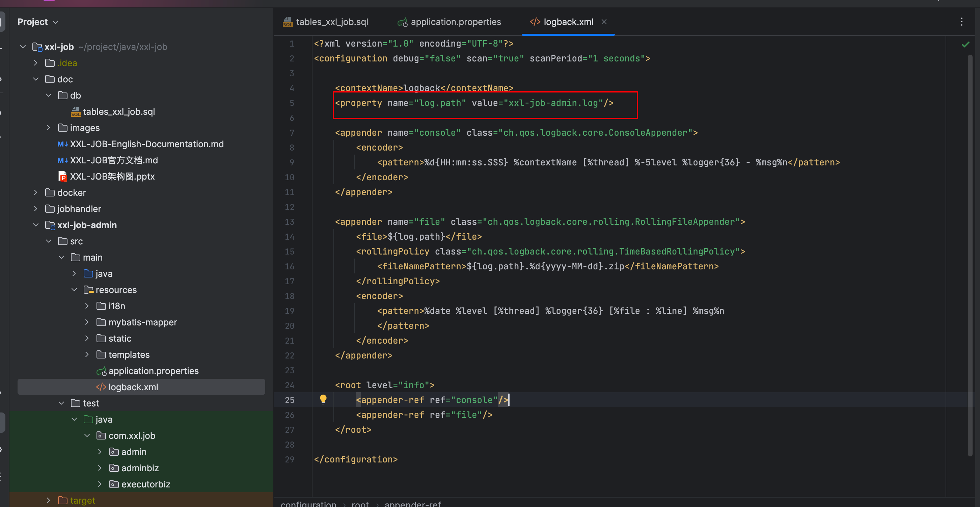Collapse the doc folder
This screenshot has width=980, height=507.
click(36, 79)
